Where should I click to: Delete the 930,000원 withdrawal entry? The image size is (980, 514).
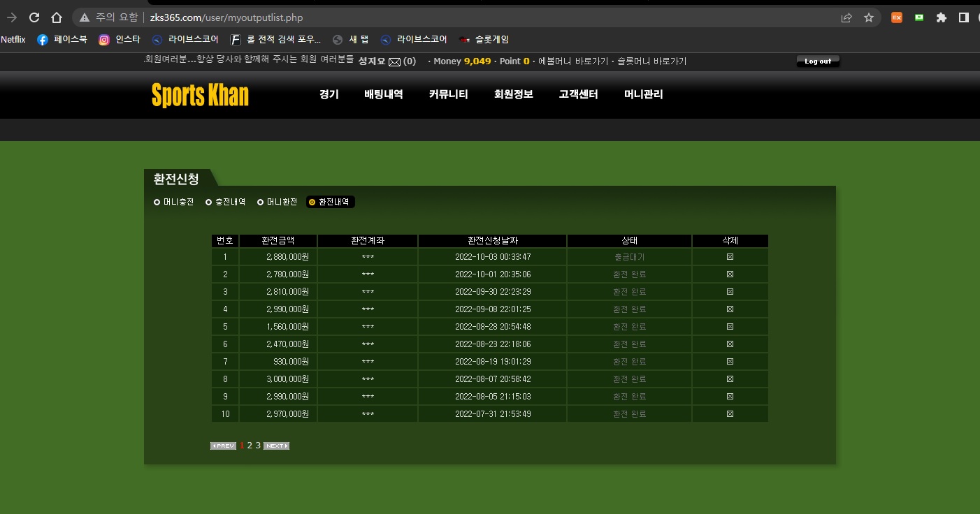pos(730,362)
